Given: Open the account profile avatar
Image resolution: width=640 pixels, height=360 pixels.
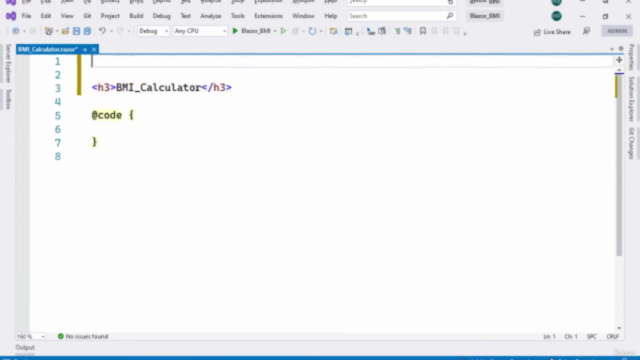Looking at the screenshot, I should 556,16.
